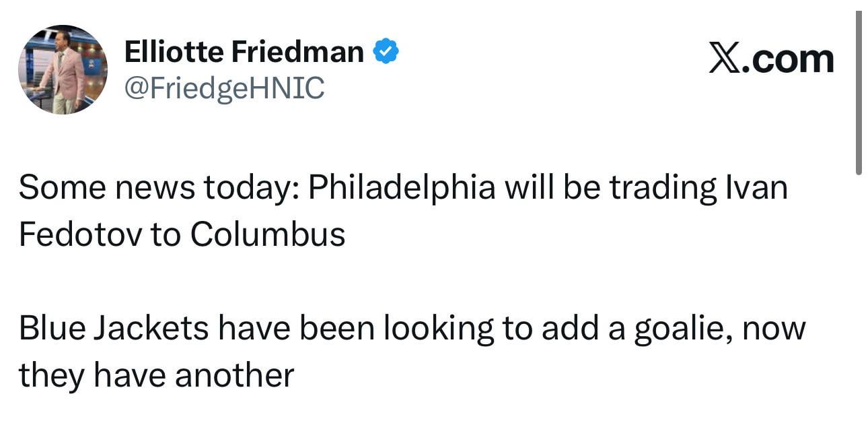The image size is (868, 425).
Task: Click the @FriedgeHNIC username under the name
Action: coord(224,86)
